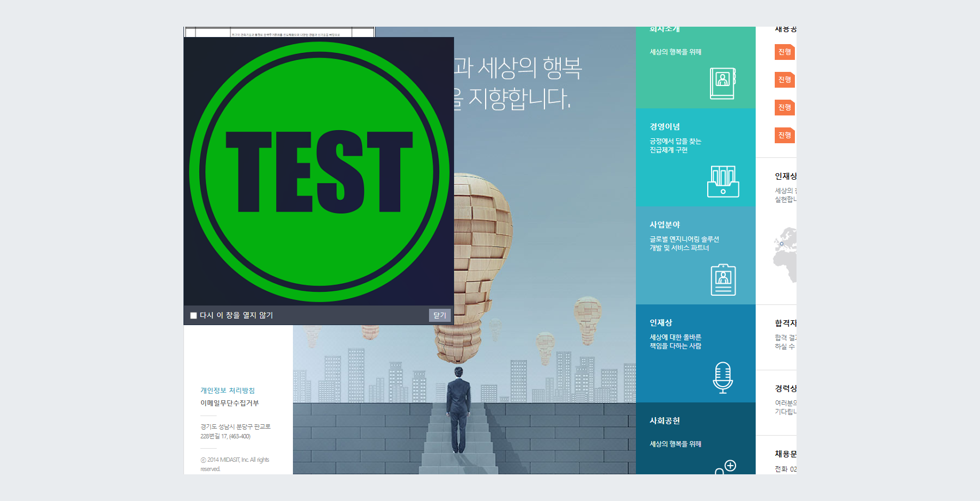Click the file cabinet icon in 경영이념 section

pos(722,182)
